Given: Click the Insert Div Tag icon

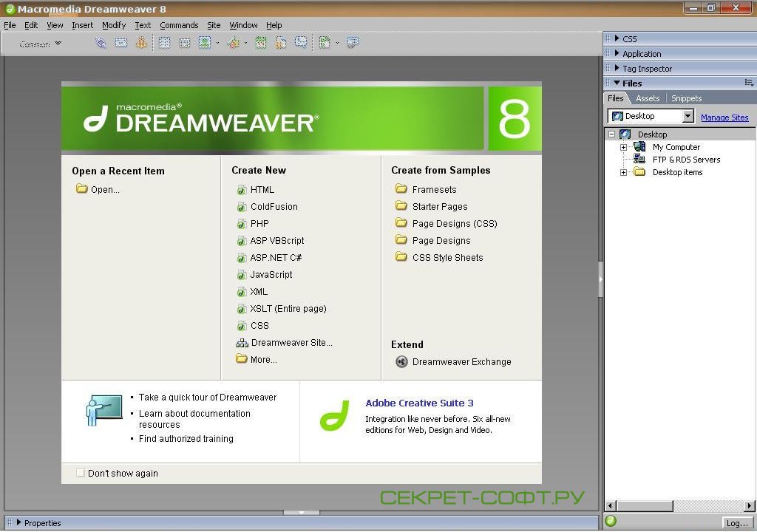Looking at the screenshot, I should pyautogui.click(x=184, y=43).
